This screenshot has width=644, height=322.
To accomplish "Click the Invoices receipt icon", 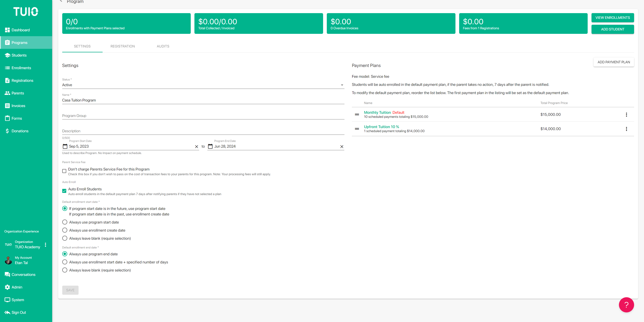I will click(7, 106).
